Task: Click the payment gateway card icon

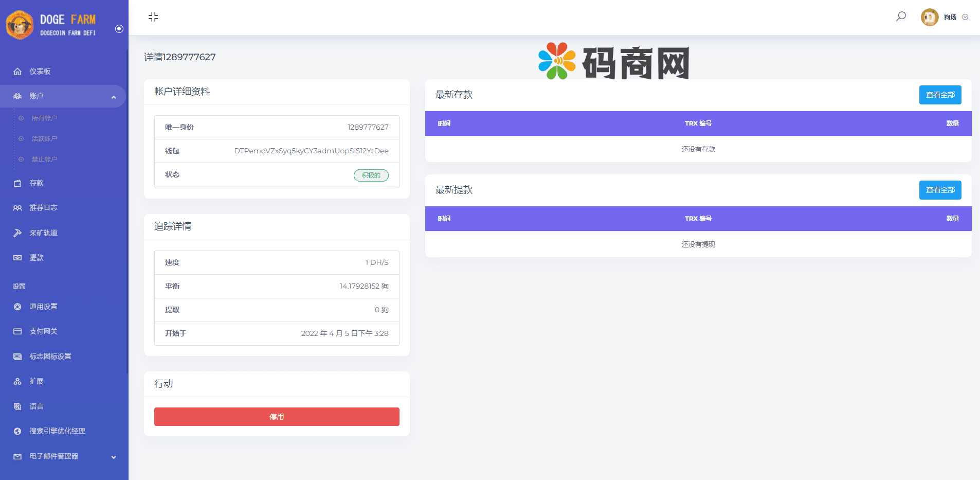Action: (x=17, y=331)
